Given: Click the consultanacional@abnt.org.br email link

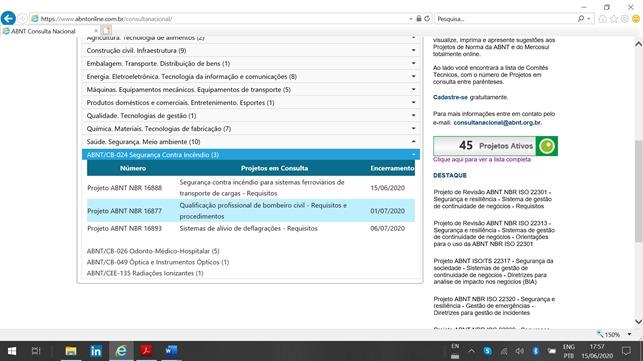Looking at the screenshot, I should point(497,123).
